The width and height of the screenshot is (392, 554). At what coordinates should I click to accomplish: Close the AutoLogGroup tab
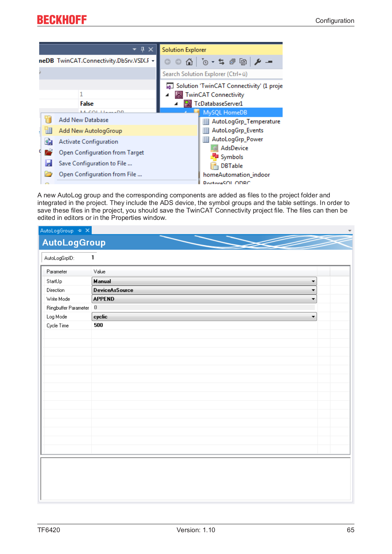pyautogui.click(x=88, y=231)
